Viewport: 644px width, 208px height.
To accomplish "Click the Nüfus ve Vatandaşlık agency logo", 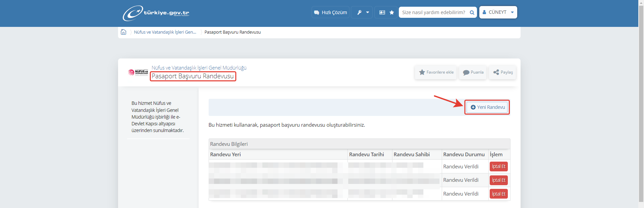I will [138, 72].
